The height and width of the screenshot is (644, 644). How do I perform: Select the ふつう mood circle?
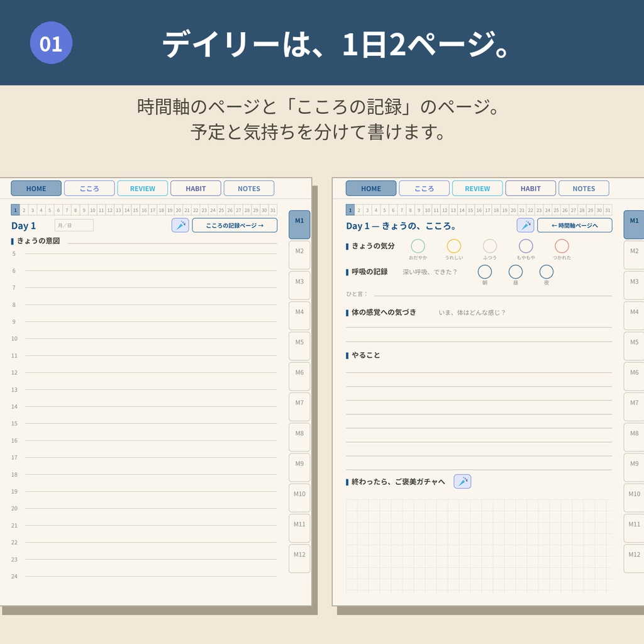click(x=489, y=246)
